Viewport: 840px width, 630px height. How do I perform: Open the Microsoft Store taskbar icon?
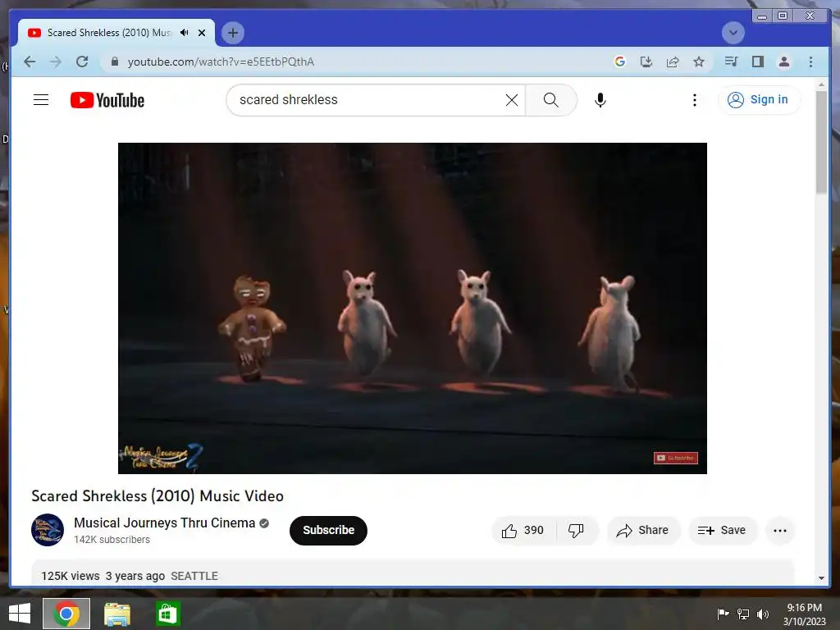tap(167, 614)
